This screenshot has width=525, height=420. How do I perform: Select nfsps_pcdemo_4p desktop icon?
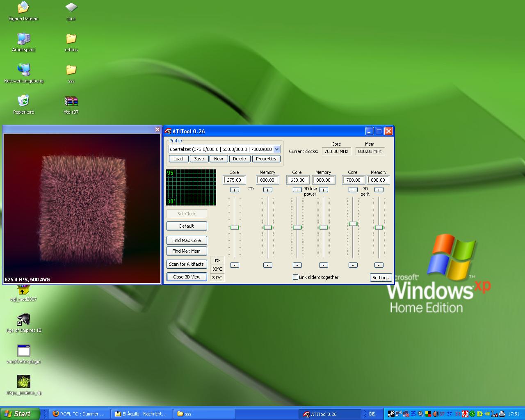23,385
